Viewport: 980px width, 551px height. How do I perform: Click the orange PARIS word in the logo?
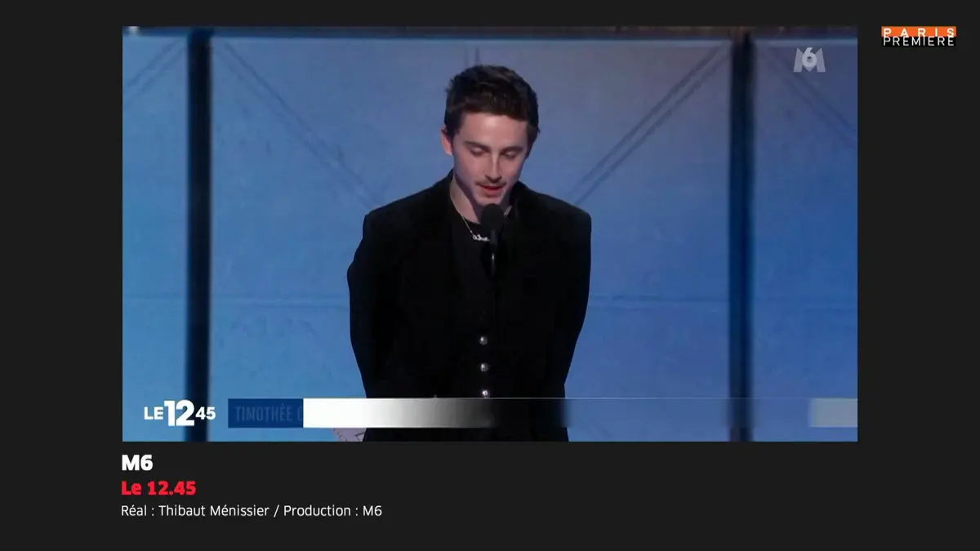pyautogui.click(x=918, y=31)
